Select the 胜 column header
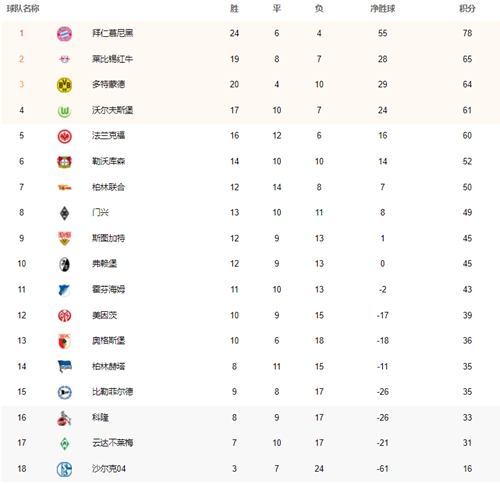 point(234,8)
